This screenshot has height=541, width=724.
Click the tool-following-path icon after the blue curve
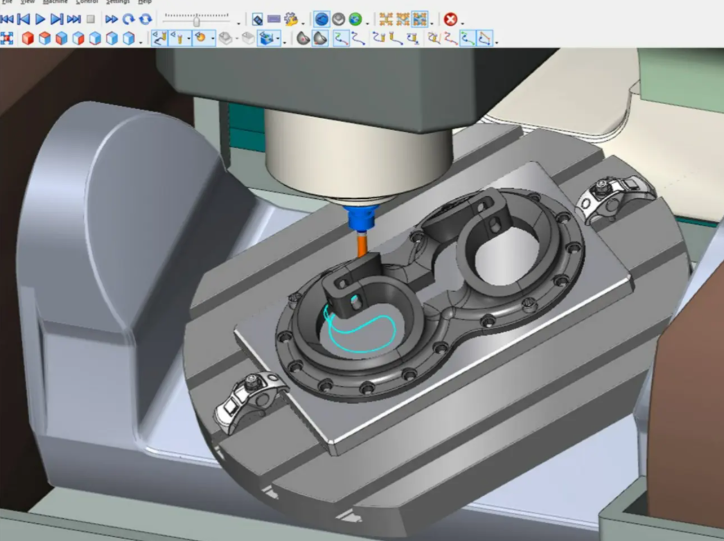click(x=379, y=38)
